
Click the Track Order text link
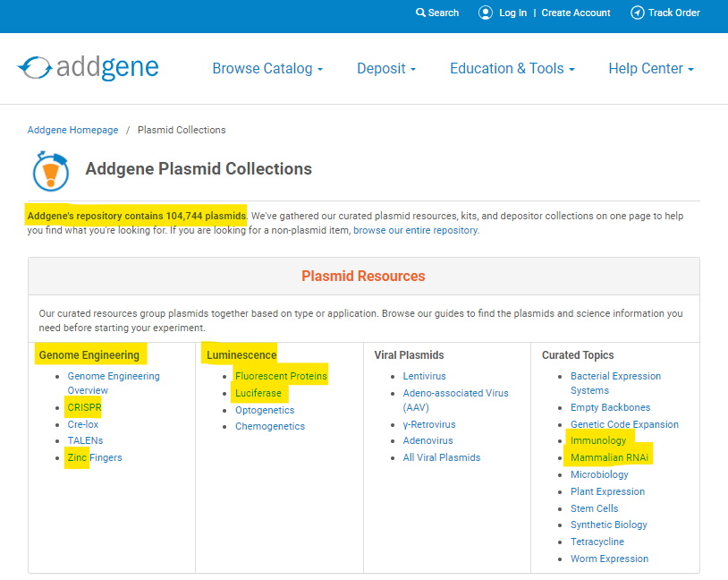pos(673,13)
